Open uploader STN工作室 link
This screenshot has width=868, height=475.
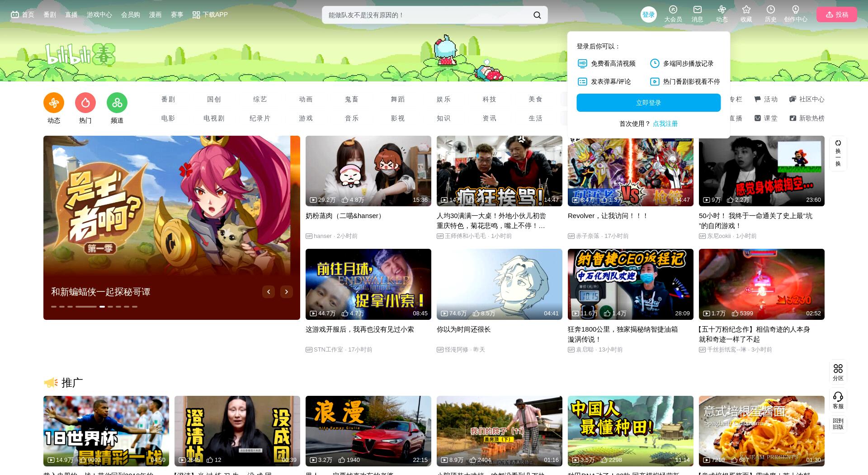coord(328,350)
